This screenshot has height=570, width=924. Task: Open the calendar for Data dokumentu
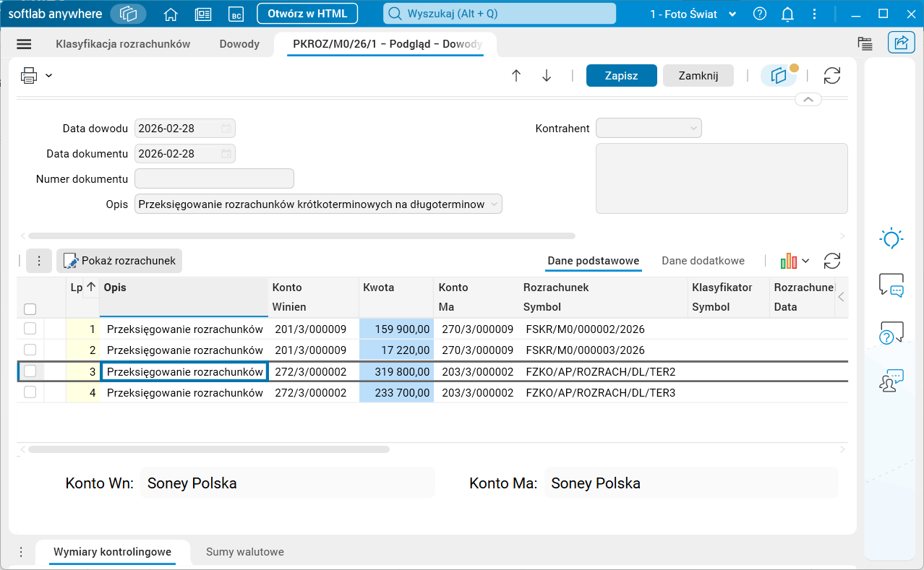click(x=226, y=153)
